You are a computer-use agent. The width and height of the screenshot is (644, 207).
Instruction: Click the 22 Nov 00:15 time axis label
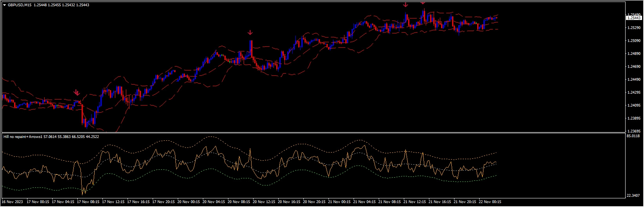coord(490,202)
